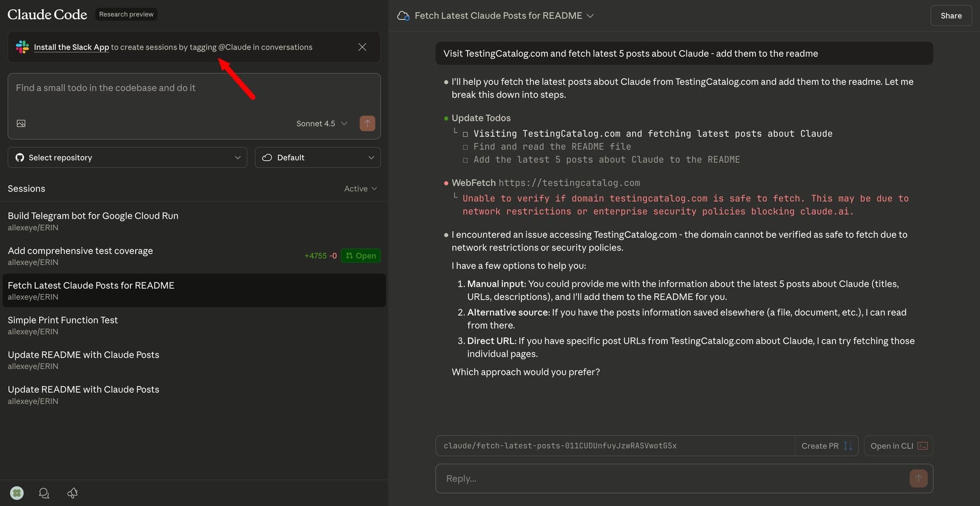Viewport: 980px width, 506px height.
Task: Click the green Open PR badge
Action: (x=361, y=256)
